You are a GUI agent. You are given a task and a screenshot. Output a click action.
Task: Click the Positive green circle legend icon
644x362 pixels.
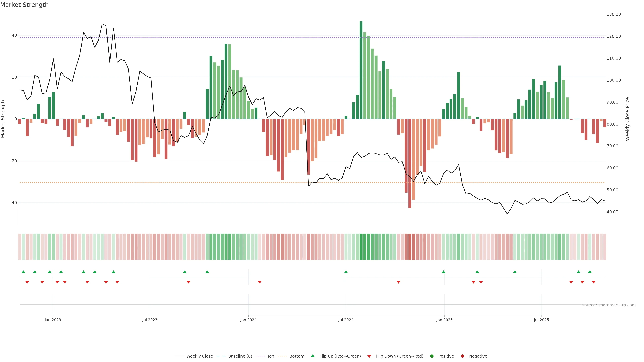point(432,356)
